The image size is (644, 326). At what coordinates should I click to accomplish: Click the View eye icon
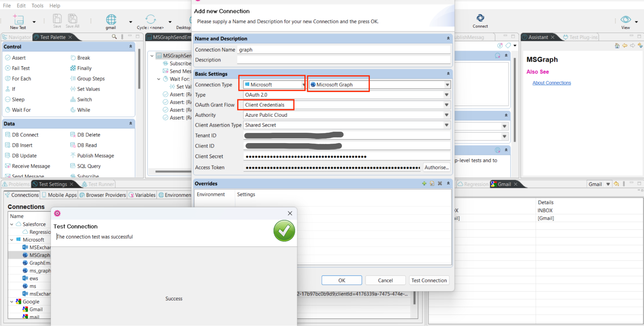pos(626,19)
